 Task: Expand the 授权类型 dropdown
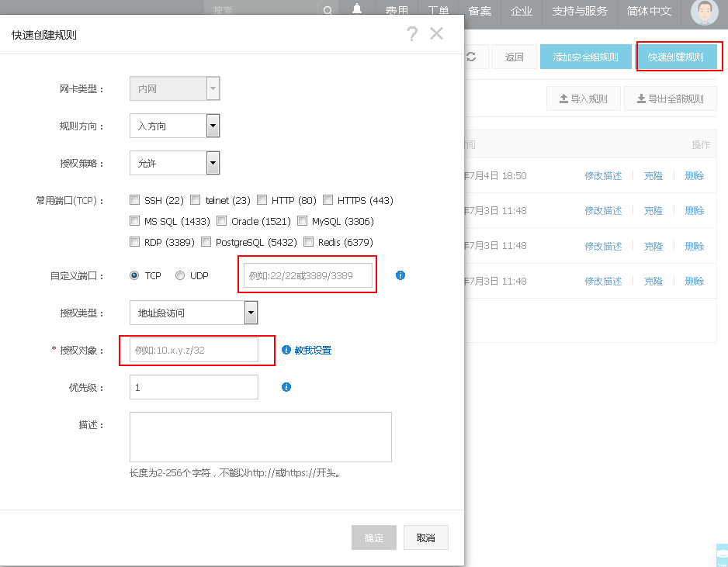coord(251,313)
